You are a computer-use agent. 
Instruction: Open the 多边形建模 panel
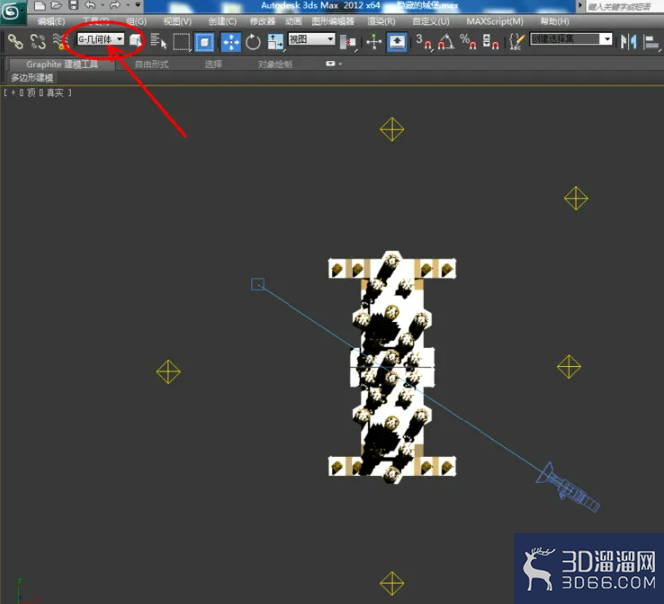(32, 78)
